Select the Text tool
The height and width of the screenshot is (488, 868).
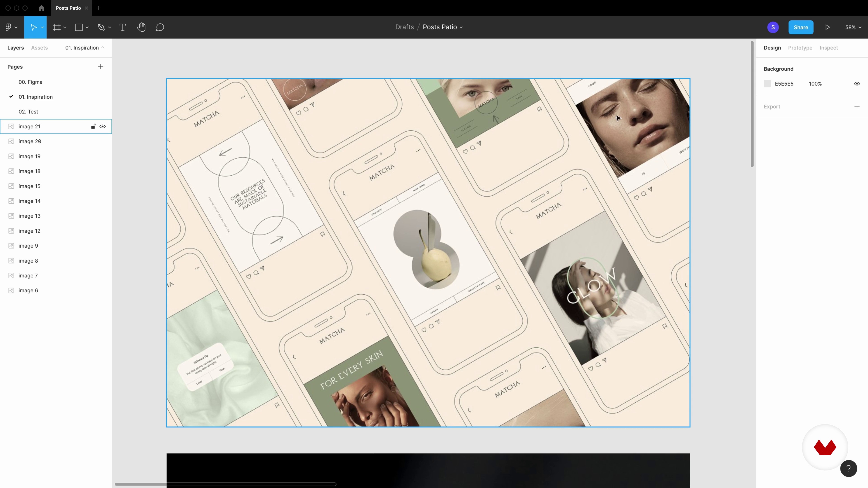(123, 27)
